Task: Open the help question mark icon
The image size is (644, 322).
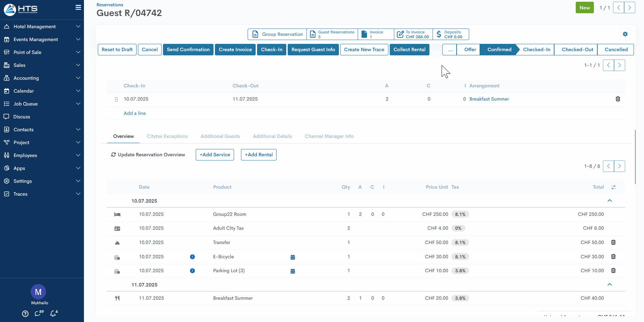Action: point(25,314)
